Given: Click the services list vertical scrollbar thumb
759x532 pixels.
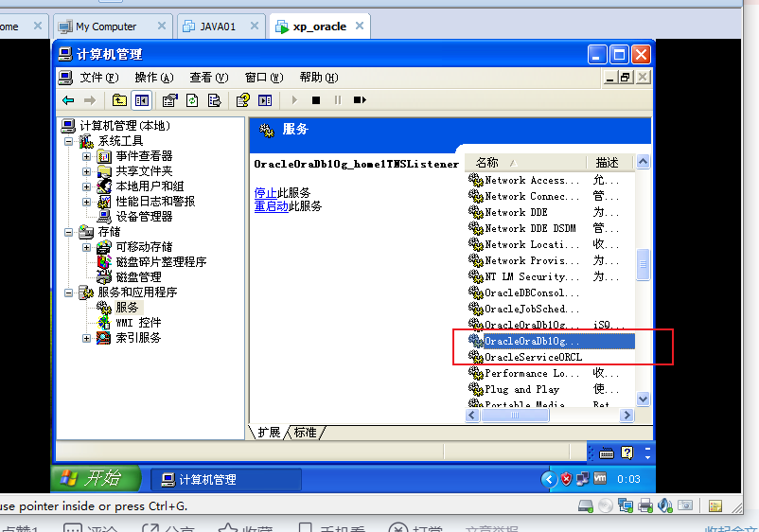Looking at the screenshot, I should [643, 264].
